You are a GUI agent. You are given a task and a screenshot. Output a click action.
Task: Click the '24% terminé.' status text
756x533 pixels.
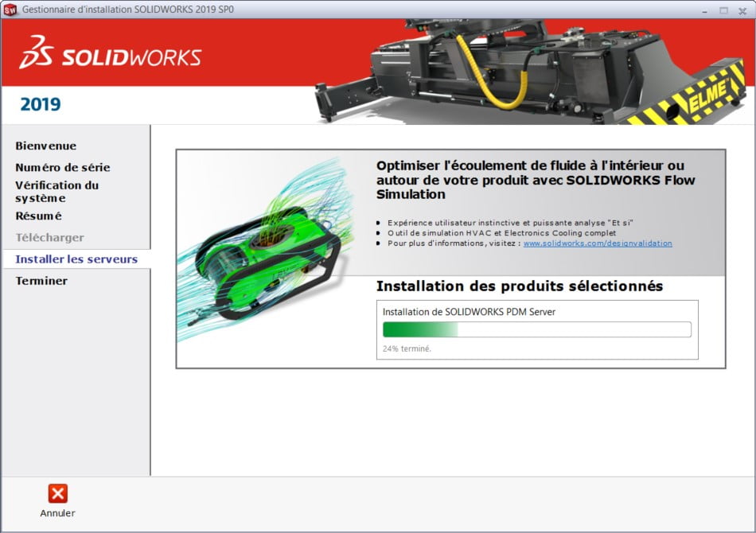tap(407, 348)
